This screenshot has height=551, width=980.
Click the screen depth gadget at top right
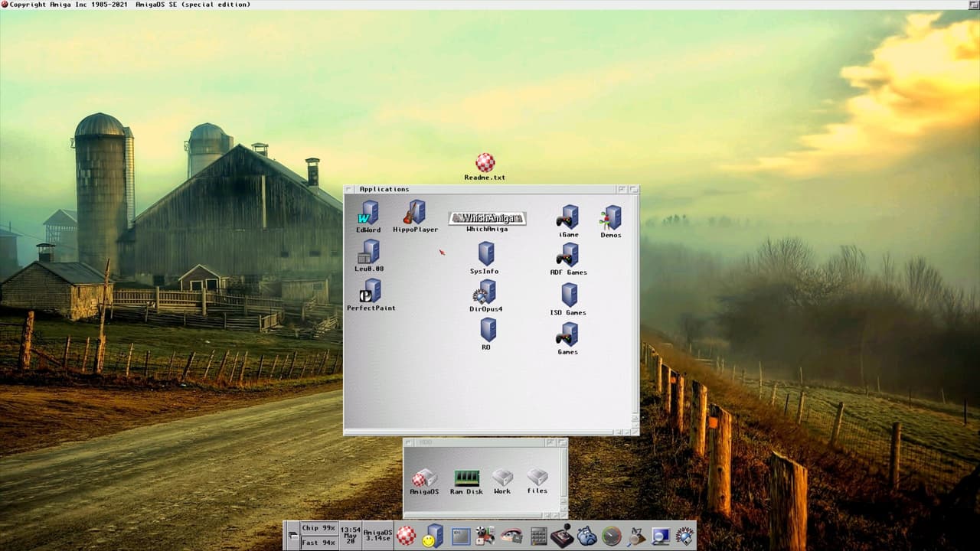[x=972, y=5]
